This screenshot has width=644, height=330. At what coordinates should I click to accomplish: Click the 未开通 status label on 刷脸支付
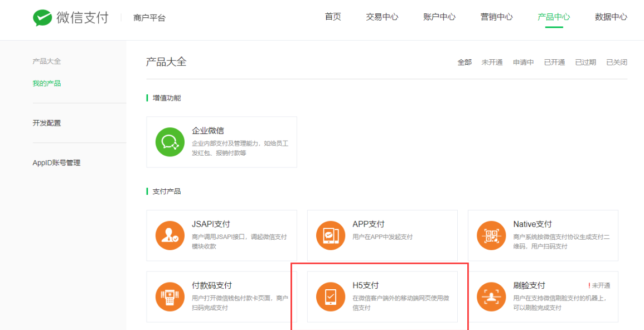click(601, 285)
